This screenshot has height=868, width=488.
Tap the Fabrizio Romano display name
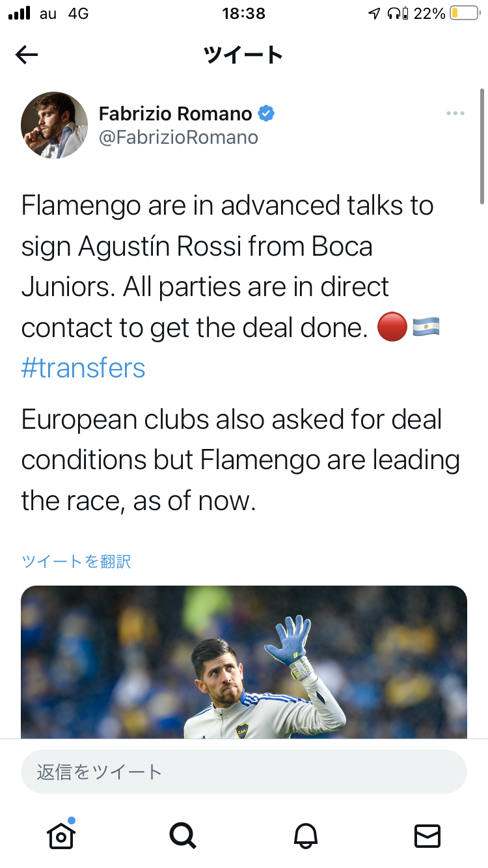point(175,114)
